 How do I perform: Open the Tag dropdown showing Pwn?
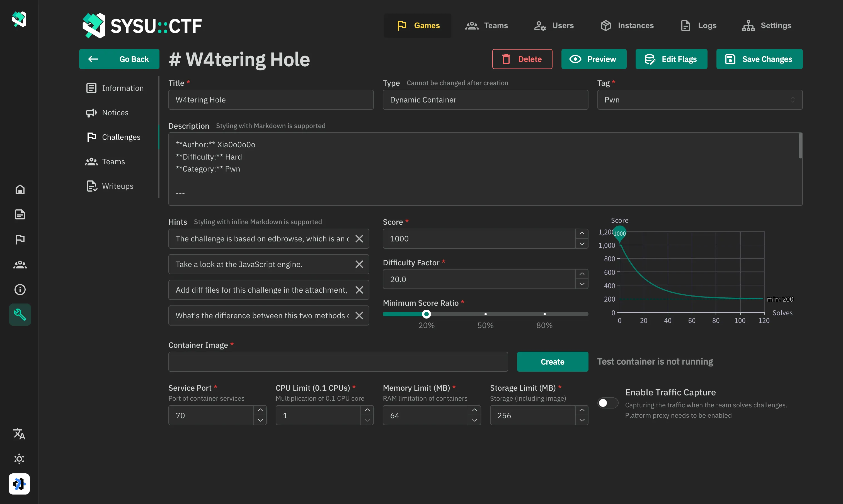pos(699,100)
